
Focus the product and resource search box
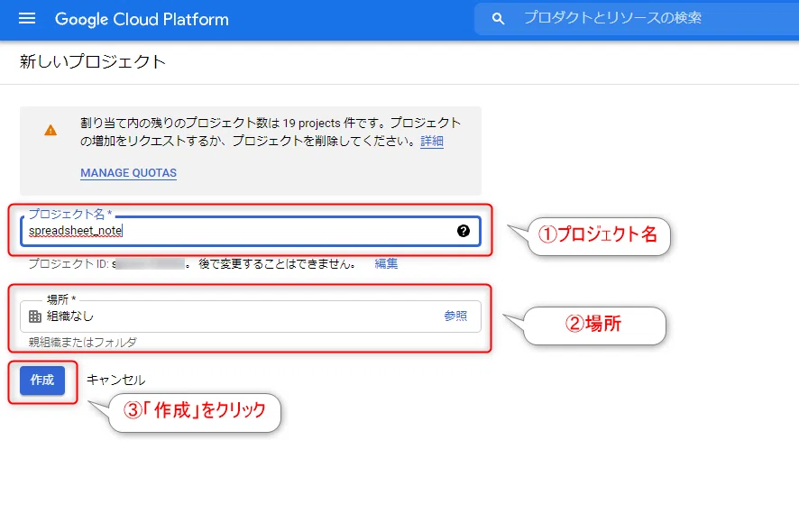637,18
